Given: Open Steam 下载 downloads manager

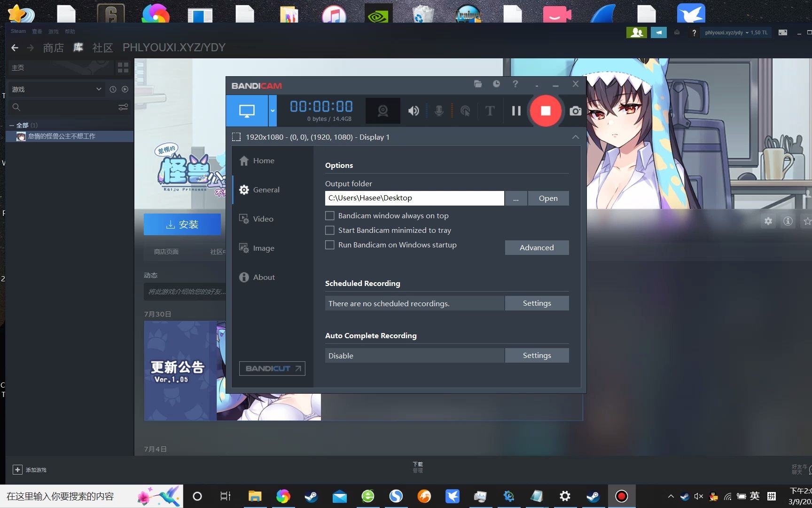Looking at the screenshot, I should (418, 467).
